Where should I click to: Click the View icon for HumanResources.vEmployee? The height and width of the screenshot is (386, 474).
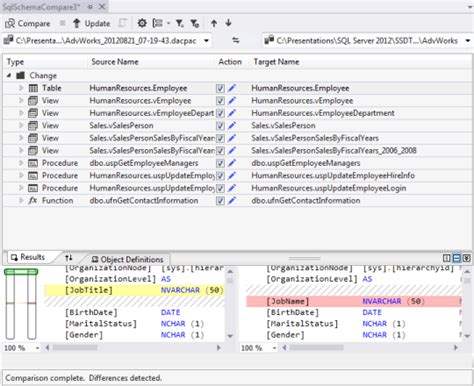pos(33,100)
